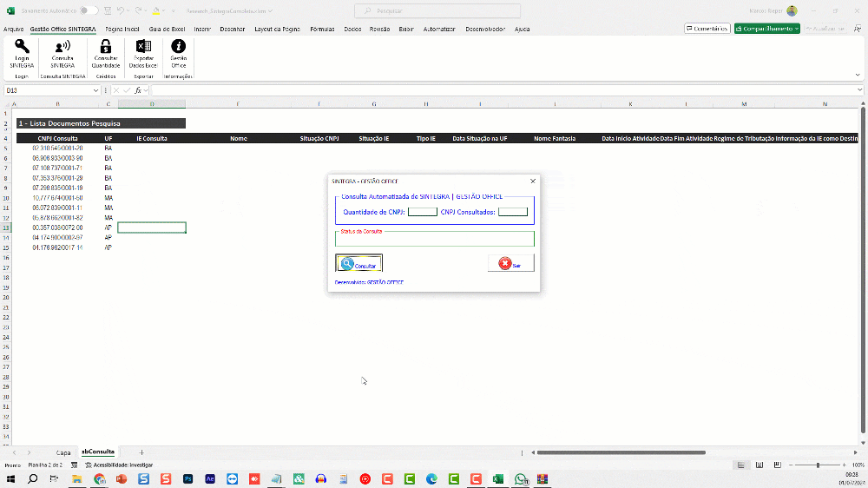Screen dimensions: 868x488
Task: Click the macro recording icon in the status bar
Action: (x=74, y=465)
